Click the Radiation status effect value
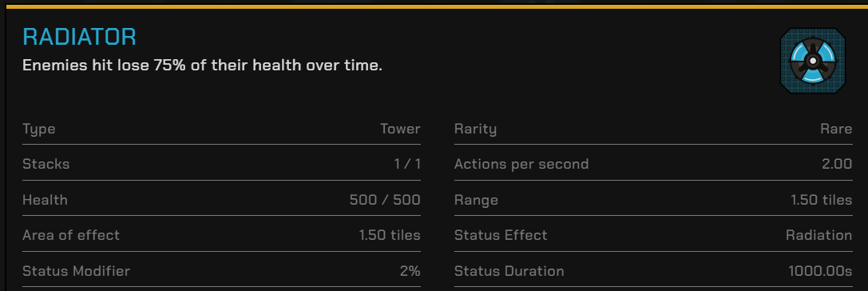This screenshot has width=868, height=291. [818, 235]
